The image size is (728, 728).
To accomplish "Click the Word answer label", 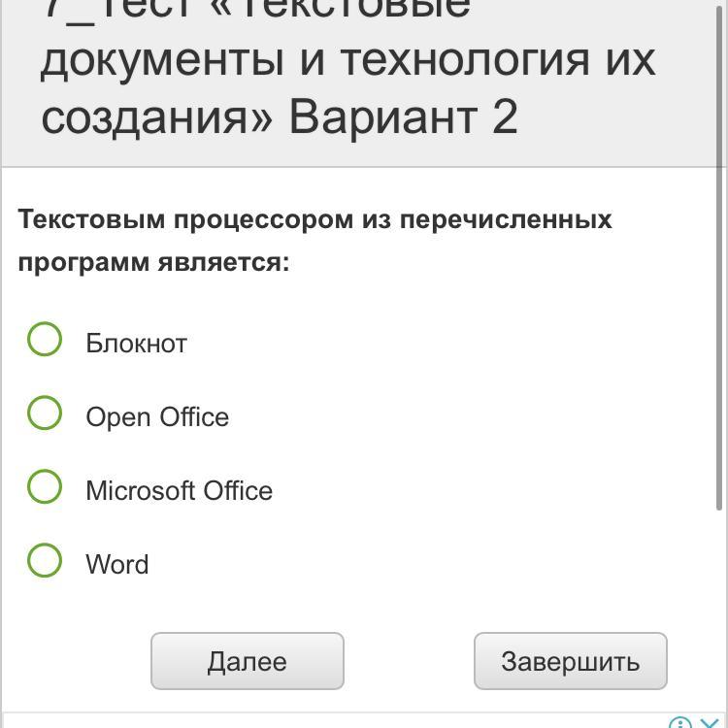I will 117,565.
